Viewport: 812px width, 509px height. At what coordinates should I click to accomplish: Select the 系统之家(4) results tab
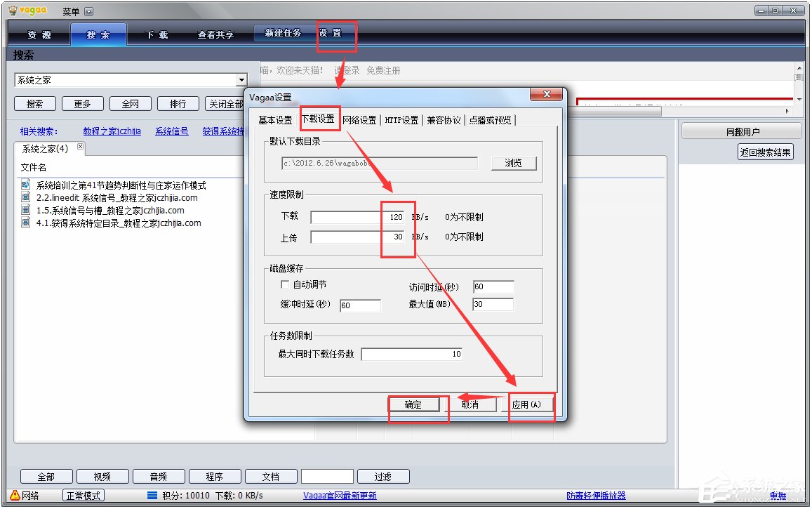(x=46, y=149)
